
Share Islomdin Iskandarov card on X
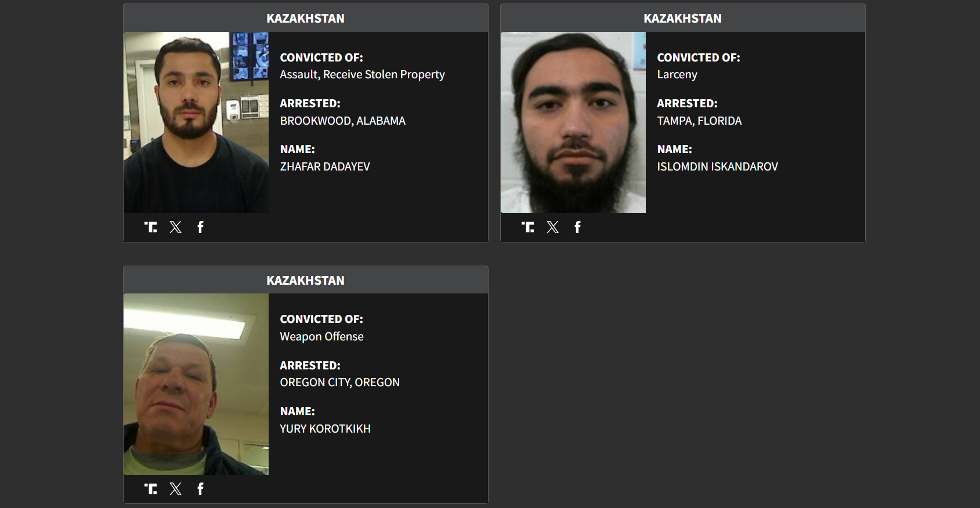[553, 227]
